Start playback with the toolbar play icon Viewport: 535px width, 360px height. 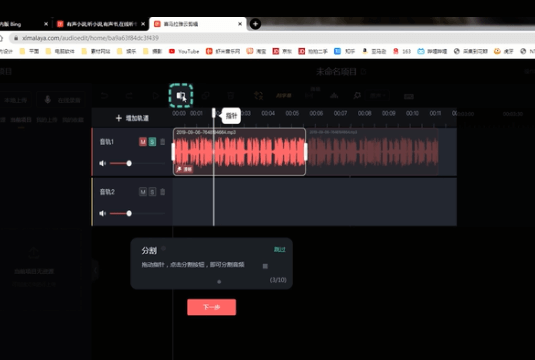(x=155, y=96)
